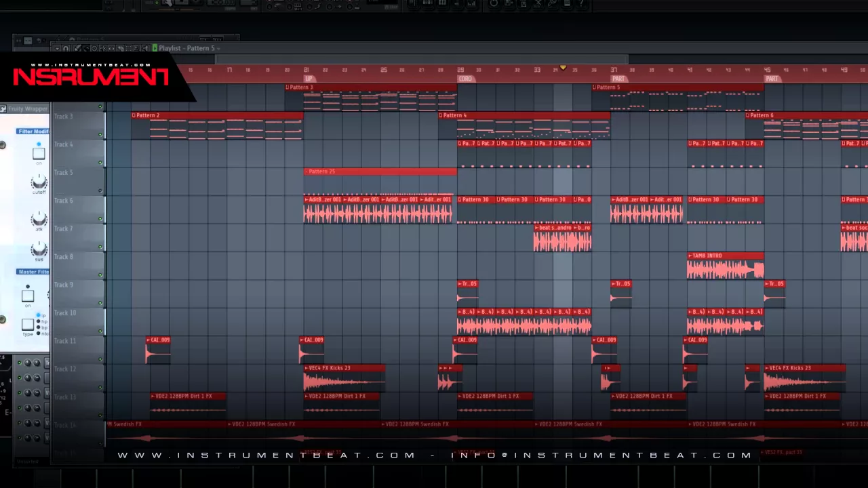The height and width of the screenshot is (488, 868).
Task: Click the green play icon beside Playlist title
Action: click(155, 48)
